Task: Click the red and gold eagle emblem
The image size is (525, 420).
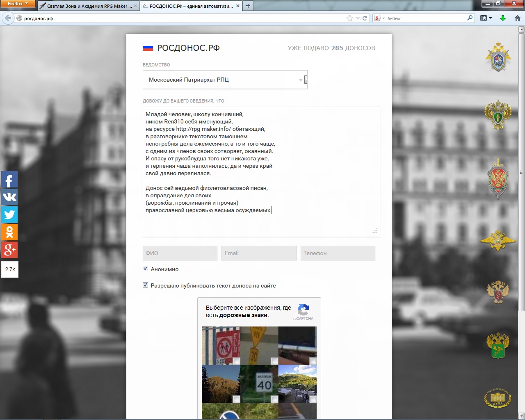Action: 498,292
